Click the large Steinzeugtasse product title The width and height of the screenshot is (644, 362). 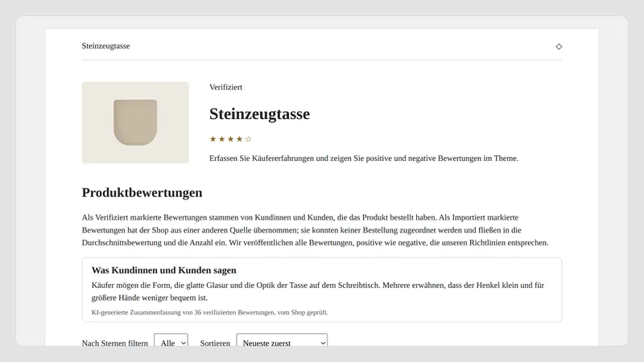259,113
